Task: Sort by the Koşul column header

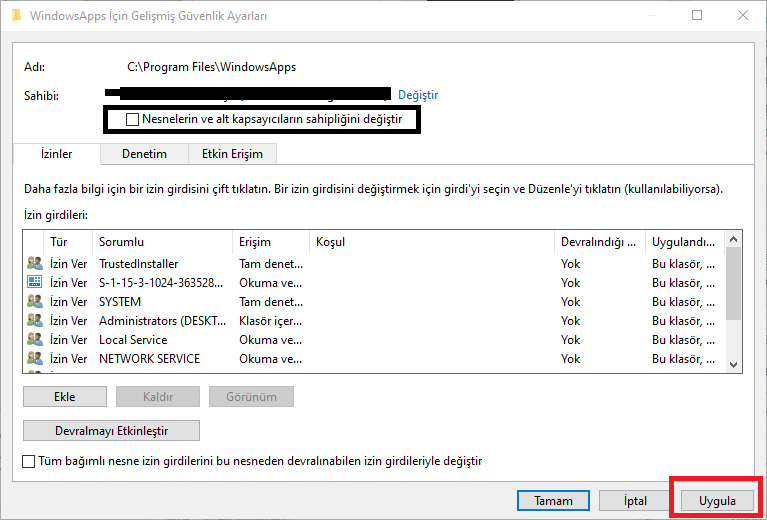Action: tap(432, 242)
